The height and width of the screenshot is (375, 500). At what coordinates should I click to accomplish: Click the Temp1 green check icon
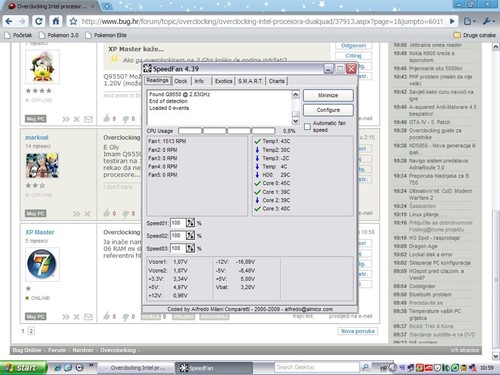click(257, 141)
